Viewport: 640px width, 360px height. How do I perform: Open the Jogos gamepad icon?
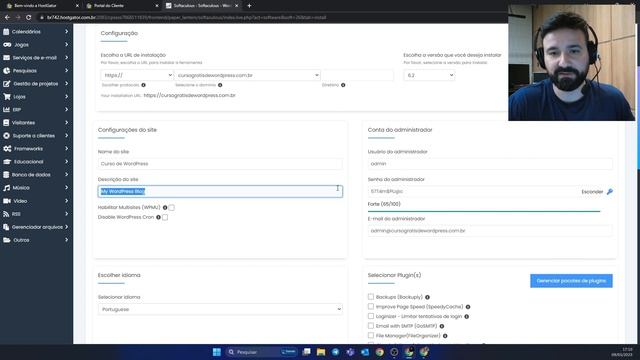tap(7, 44)
